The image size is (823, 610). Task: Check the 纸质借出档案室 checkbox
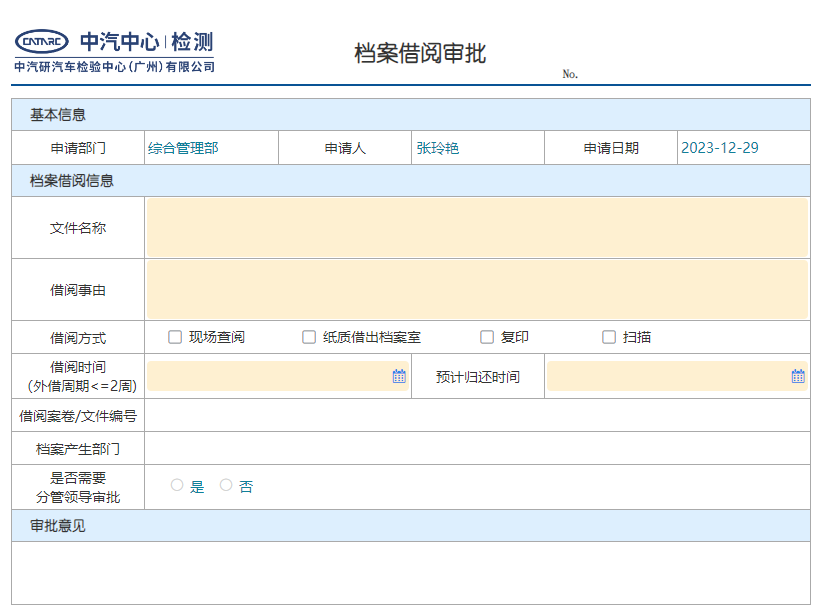click(x=308, y=337)
